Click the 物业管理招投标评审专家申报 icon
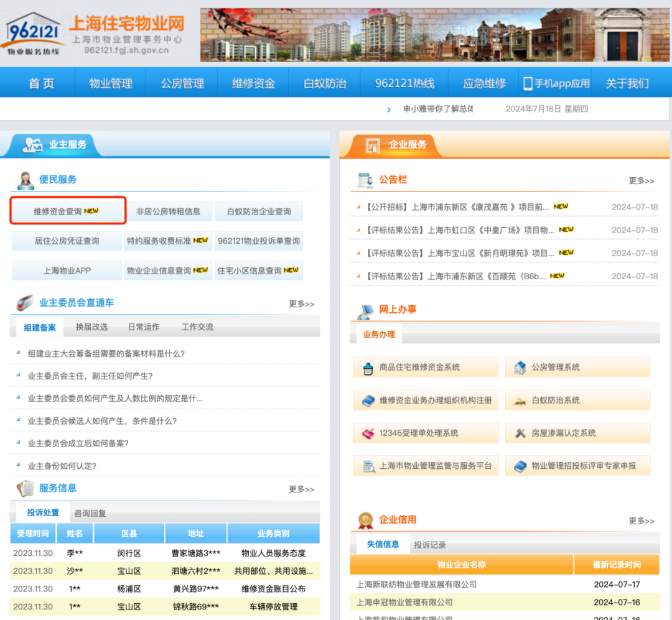The height and width of the screenshot is (620, 672). pos(520,466)
